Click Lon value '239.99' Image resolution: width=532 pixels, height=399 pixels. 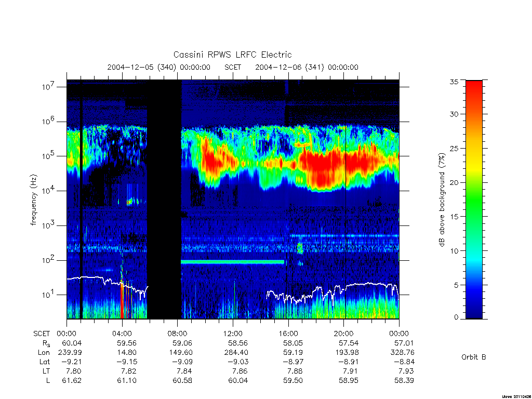click(x=70, y=353)
